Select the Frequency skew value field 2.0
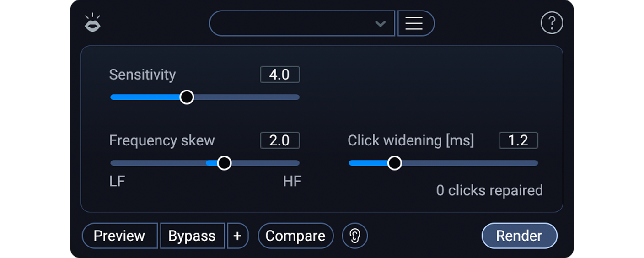 (279, 140)
